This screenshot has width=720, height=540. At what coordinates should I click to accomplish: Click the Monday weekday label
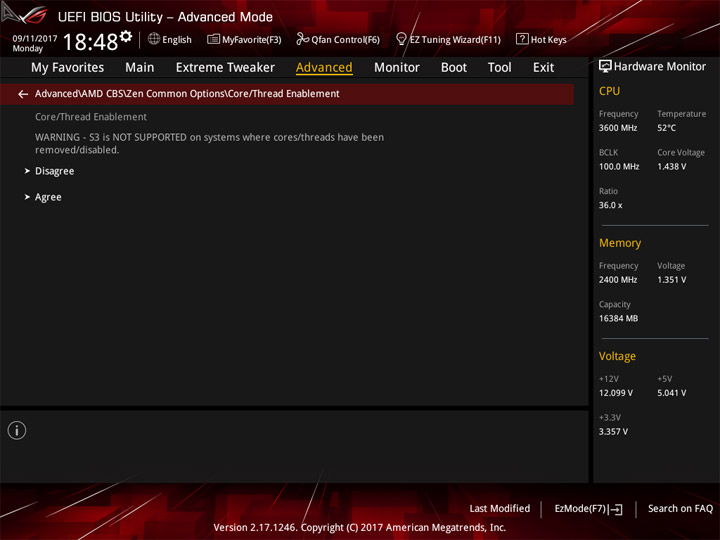coord(28,49)
